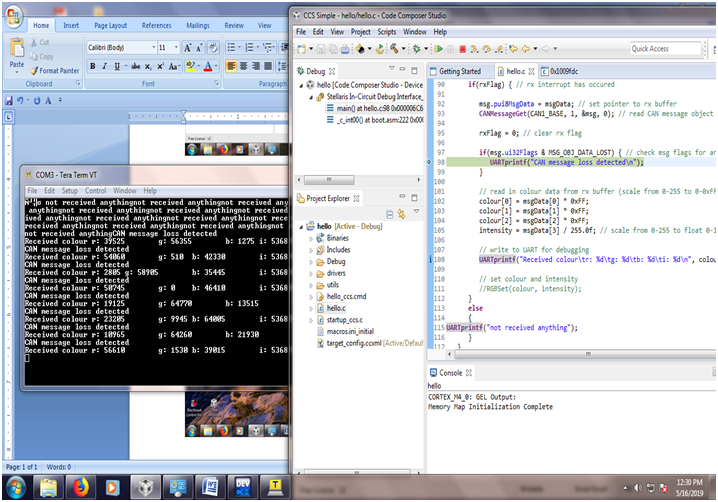Click the Debug bug icon in CCS toolbar
Viewport: 718px width, 502px height.
point(416,49)
